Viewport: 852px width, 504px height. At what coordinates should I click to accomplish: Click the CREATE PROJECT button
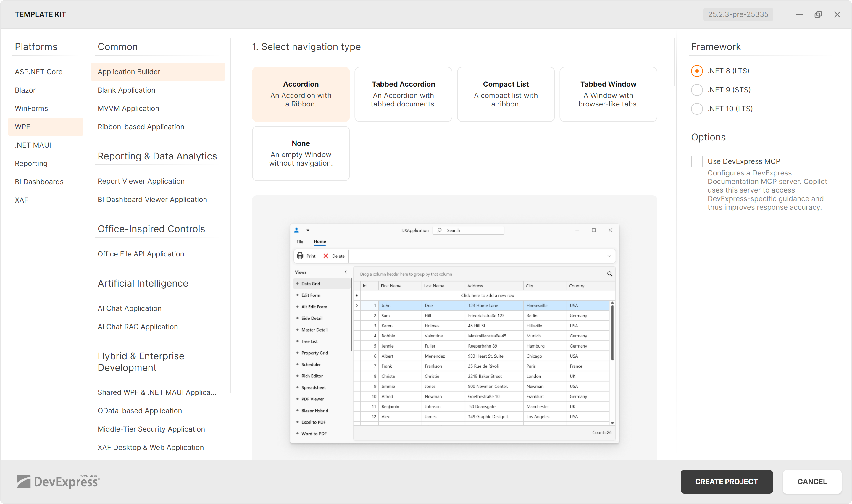727,482
